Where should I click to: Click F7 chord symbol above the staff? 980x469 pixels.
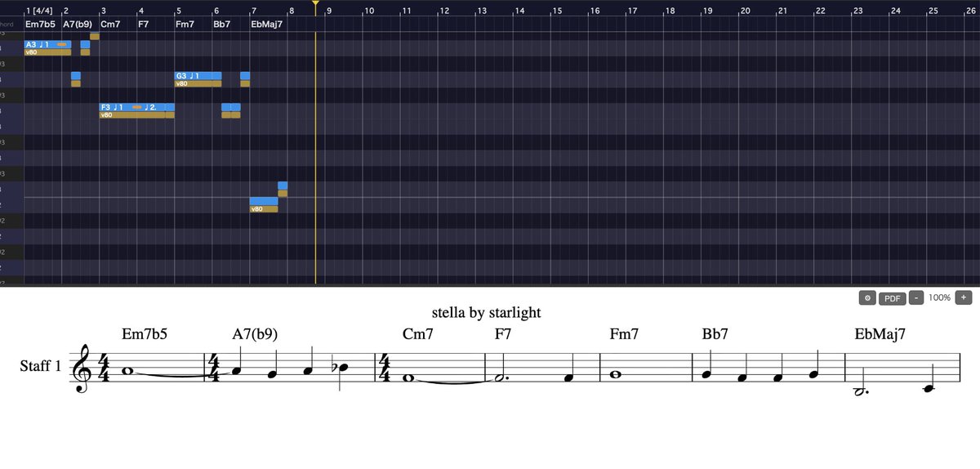503,334
